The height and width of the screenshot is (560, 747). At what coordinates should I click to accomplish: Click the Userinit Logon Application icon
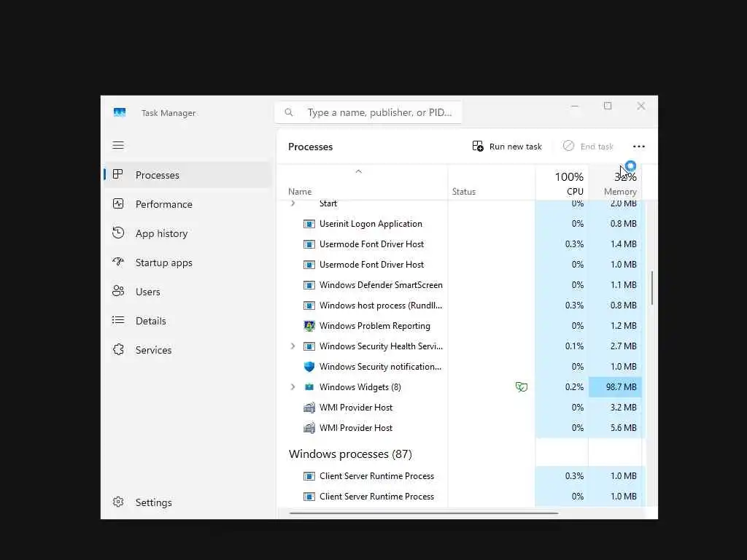click(x=309, y=224)
